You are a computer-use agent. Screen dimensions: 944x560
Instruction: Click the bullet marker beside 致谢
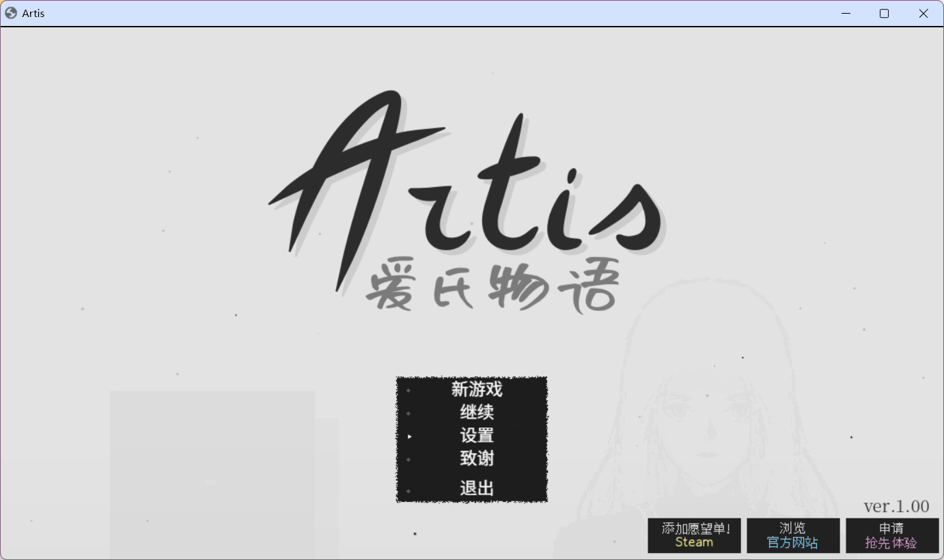[x=408, y=460]
